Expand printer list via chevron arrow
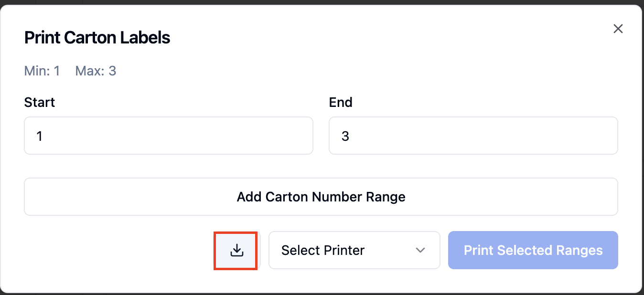The width and height of the screenshot is (644, 295). 420,250
